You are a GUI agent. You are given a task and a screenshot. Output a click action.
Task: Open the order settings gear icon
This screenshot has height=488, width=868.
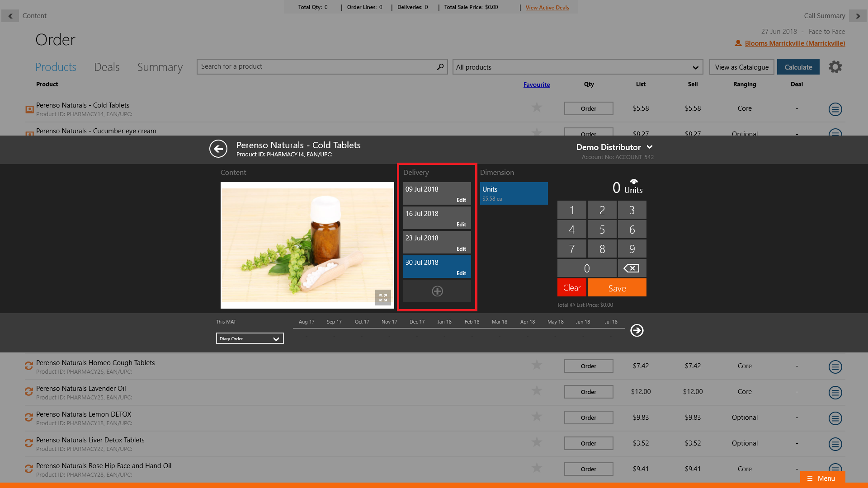(x=835, y=67)
